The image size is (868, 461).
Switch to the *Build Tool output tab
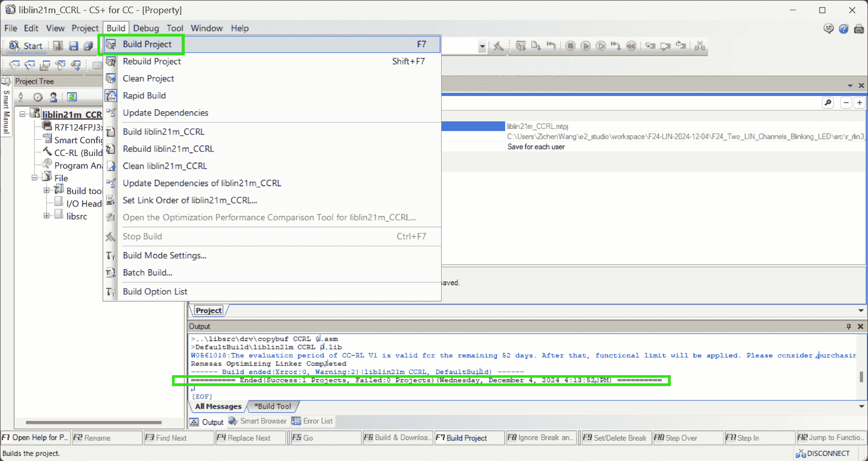click(273, 406)
